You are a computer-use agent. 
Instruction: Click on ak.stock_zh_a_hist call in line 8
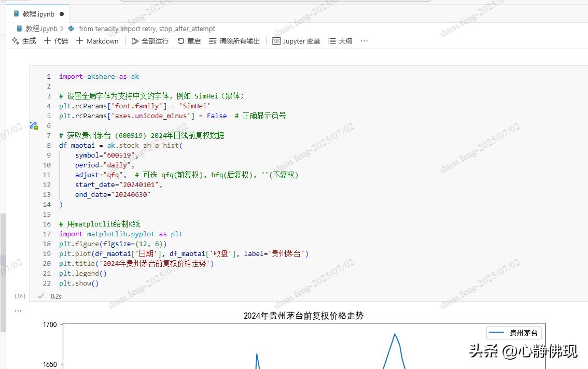(145, 146)
